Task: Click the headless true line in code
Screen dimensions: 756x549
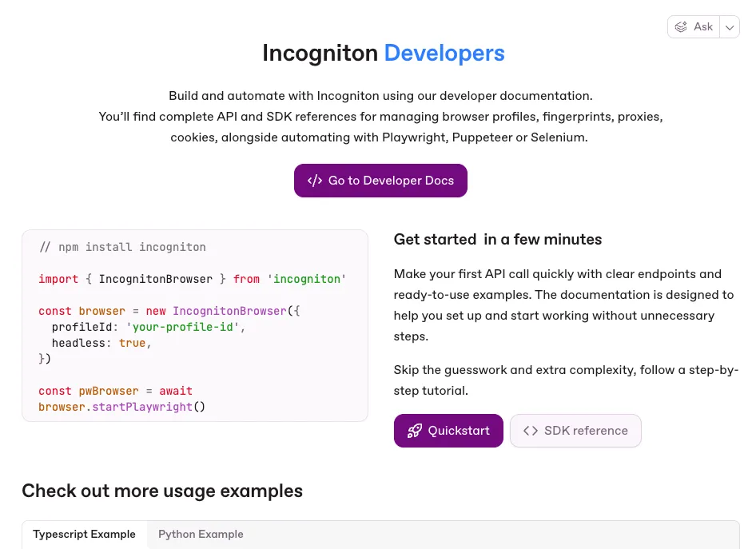Action: tap(101, 343)
